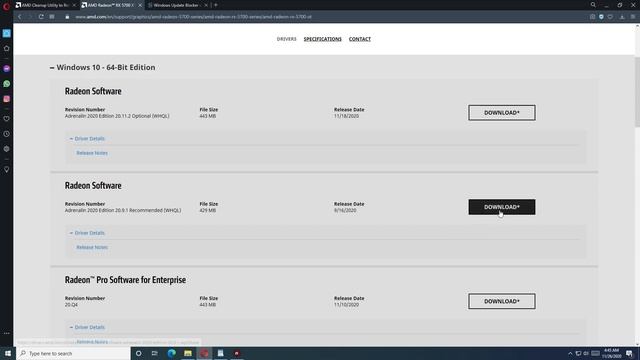The height and width of the screenshot is (360, 640).
Task: Open Home icon in Opera sidebar
Action: pos(7,49)
